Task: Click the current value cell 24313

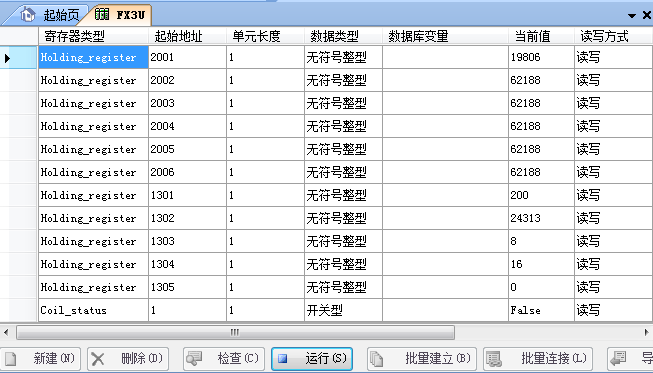Action: click(541, 218)
